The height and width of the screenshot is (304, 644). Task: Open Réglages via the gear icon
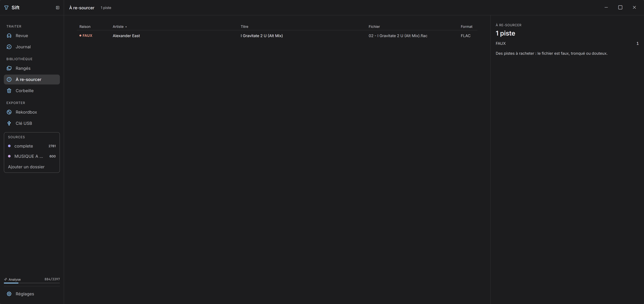[x=9, y=294]
